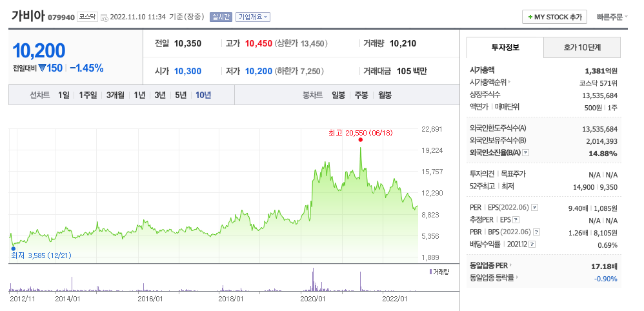
Task: Click the 전일 value 10,350
Action: pyautogui.click(x=188, y=43)
